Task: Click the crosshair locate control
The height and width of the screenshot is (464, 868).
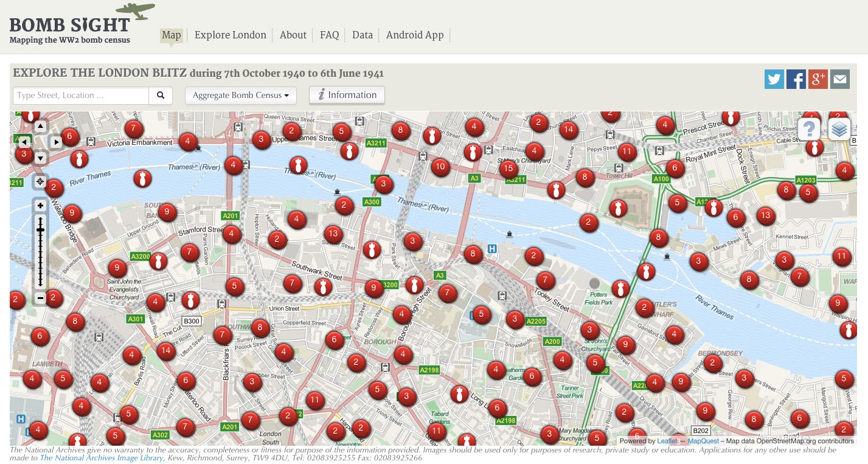Action: 40,181
